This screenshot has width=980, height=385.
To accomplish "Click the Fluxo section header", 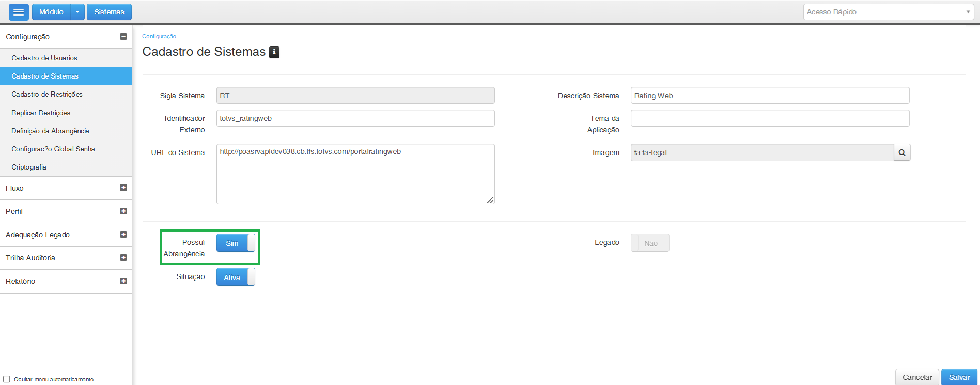I will point(66,188).
